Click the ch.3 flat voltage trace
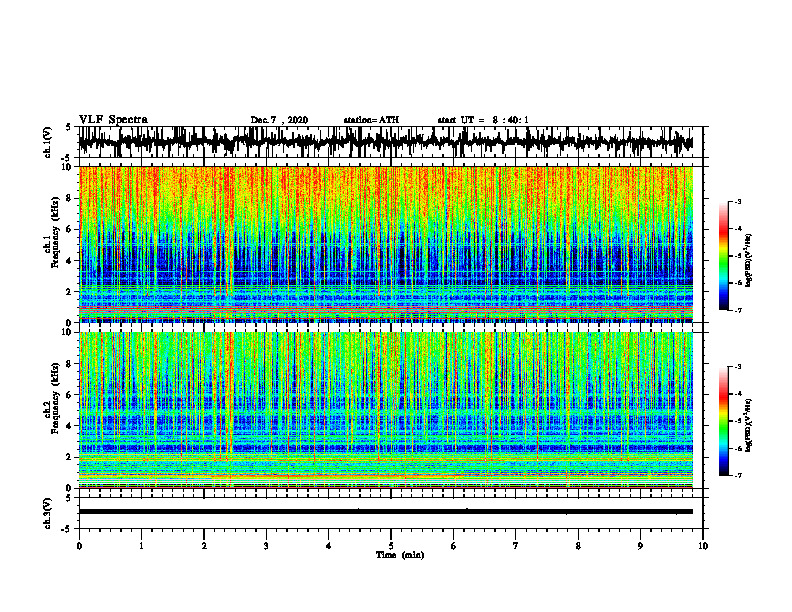 click(386, 512)
